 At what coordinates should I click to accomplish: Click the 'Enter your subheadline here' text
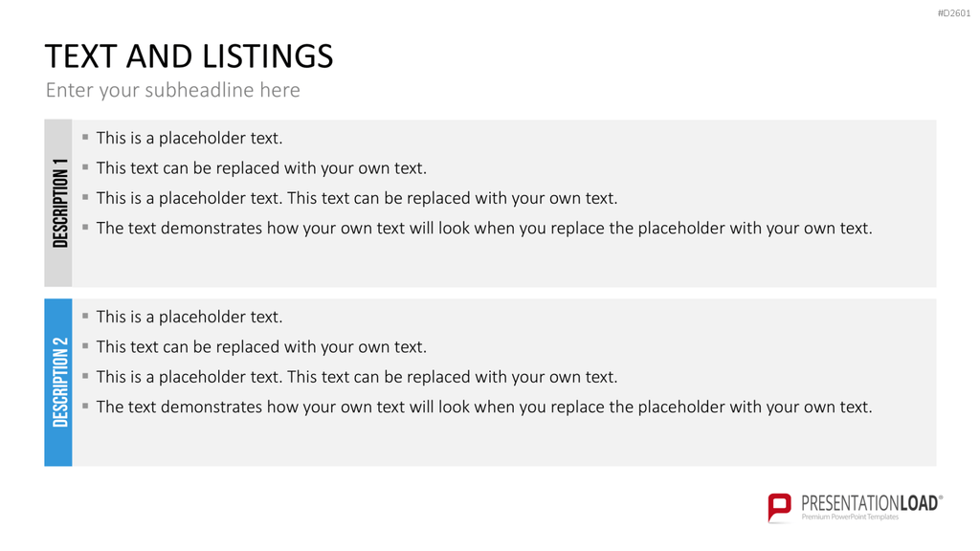(172, 90)
